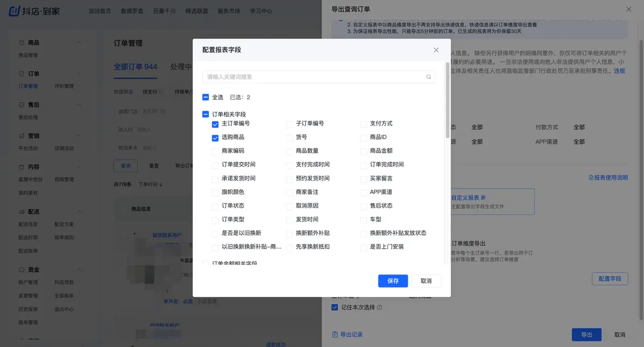The image size is (644, 347).
Task: Open 巨量千川 in top navigation
Action: tap(164, 11)
